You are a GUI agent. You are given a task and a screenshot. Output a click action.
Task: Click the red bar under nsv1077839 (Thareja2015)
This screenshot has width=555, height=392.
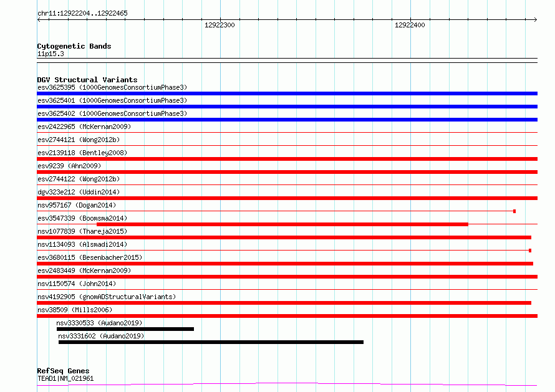(x=284, y=237)
